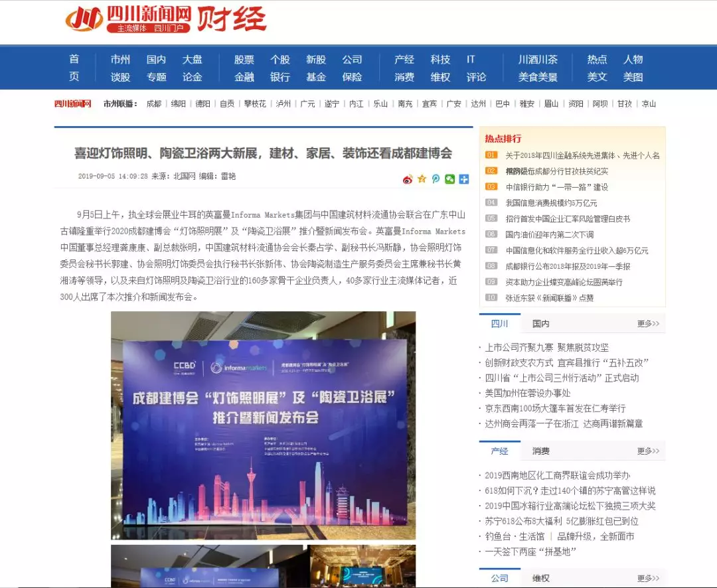Click the 成都建博会 press conference backdrop photo
This screenshot has width=717, height=588.
[x=264, y=425]
